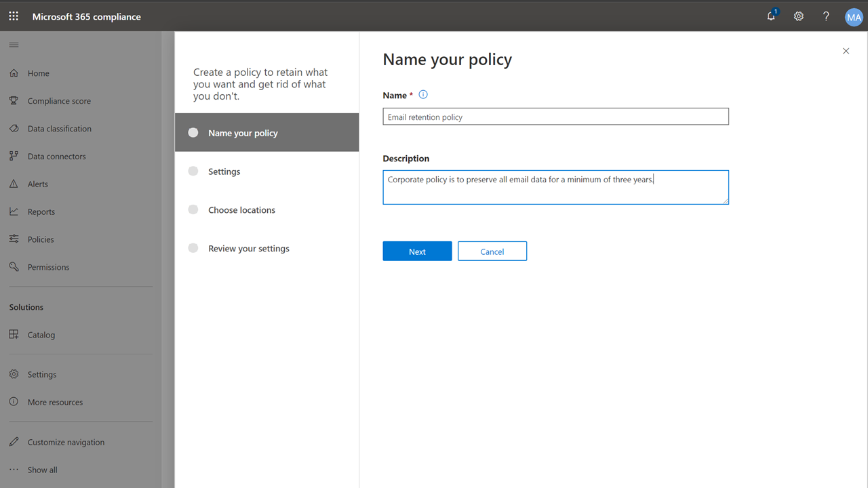Click the Solutions section label

(x=26, y=307)
